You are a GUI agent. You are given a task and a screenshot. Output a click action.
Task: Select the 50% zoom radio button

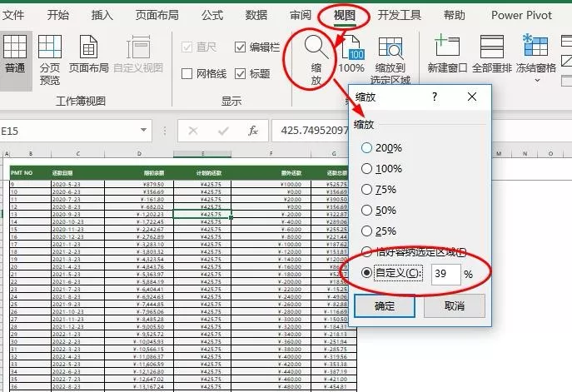[366, 210]
